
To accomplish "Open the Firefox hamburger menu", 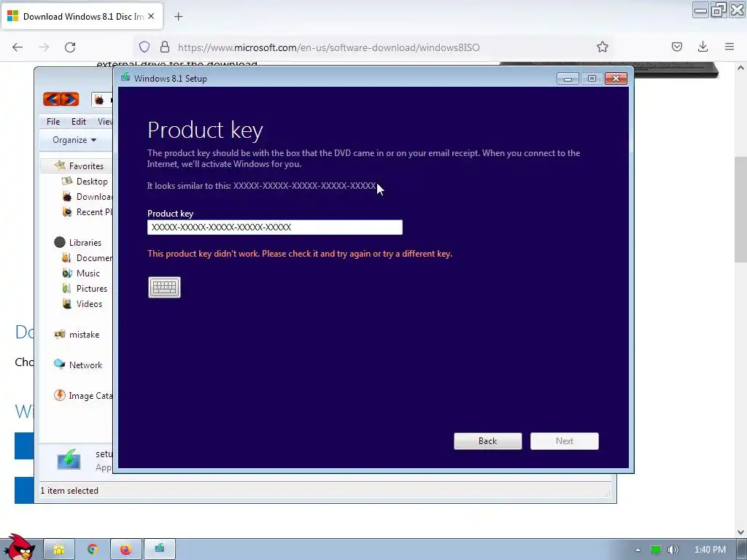I will click(729, 47).
